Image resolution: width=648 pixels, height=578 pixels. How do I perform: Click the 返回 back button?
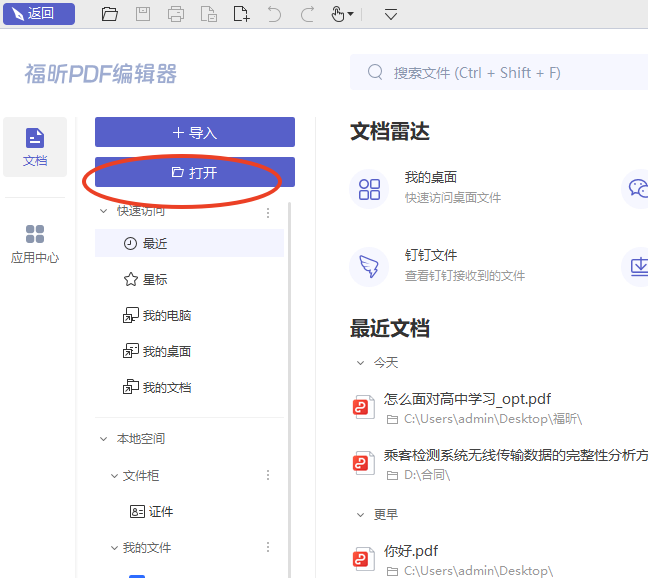[x=38, y=14]
